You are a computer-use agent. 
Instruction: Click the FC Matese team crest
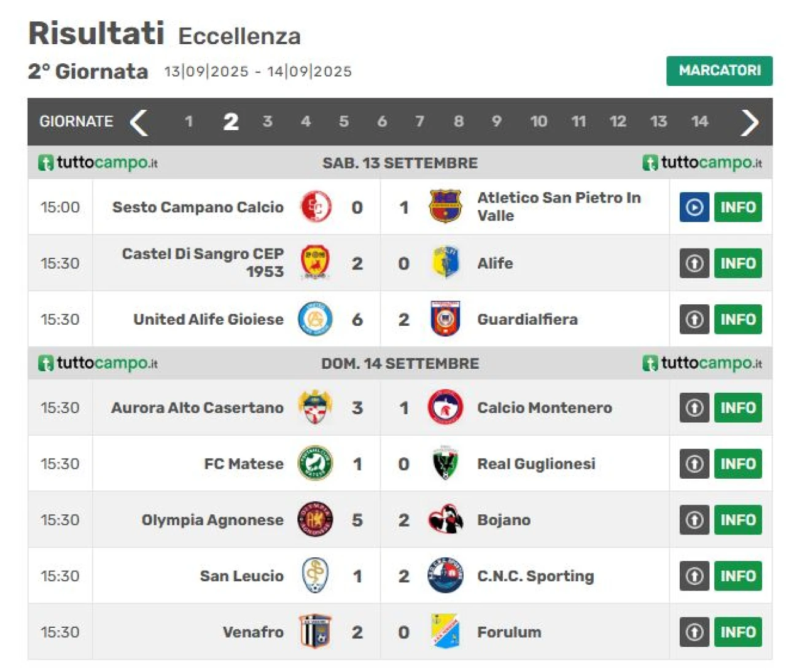point(316,463)
